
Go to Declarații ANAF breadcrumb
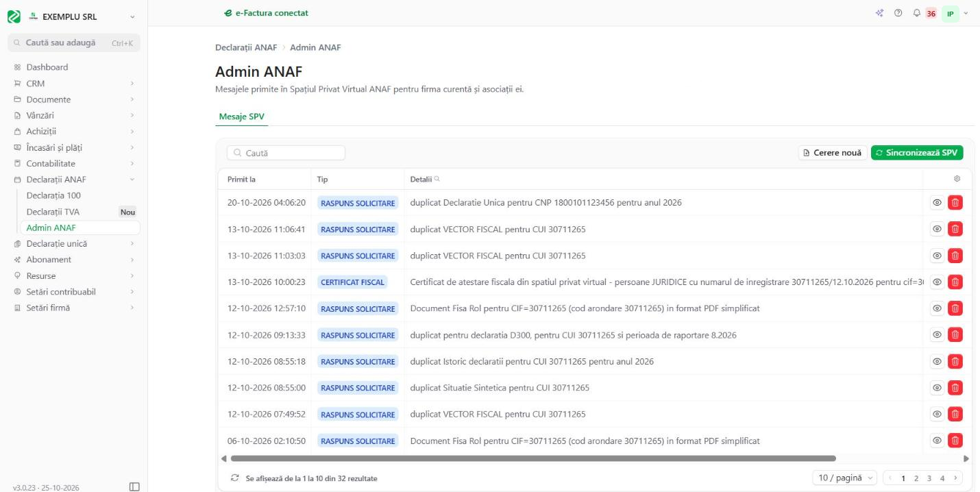[246, 47]
